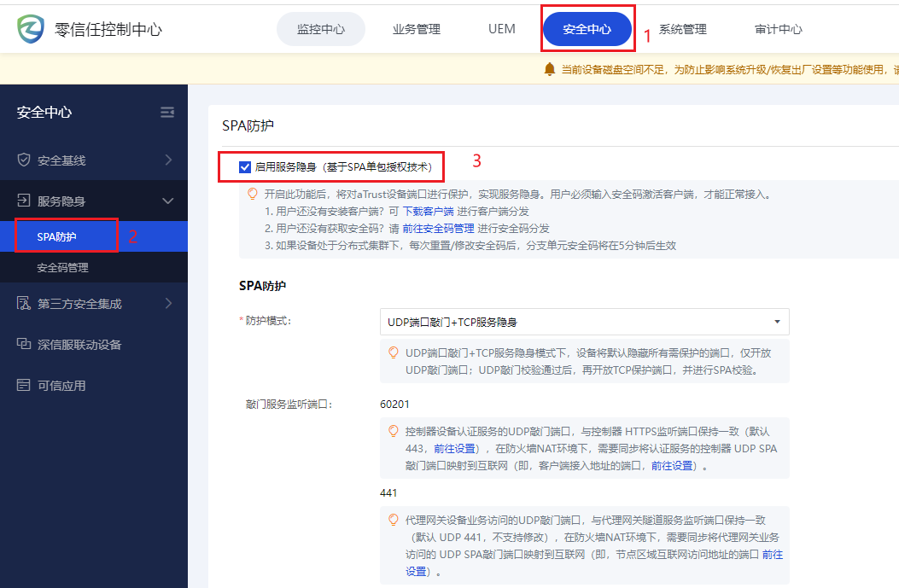Screen dimensions: 899x588
Task: Go to 系统管理 tab
Action: [x=682, y=29]
